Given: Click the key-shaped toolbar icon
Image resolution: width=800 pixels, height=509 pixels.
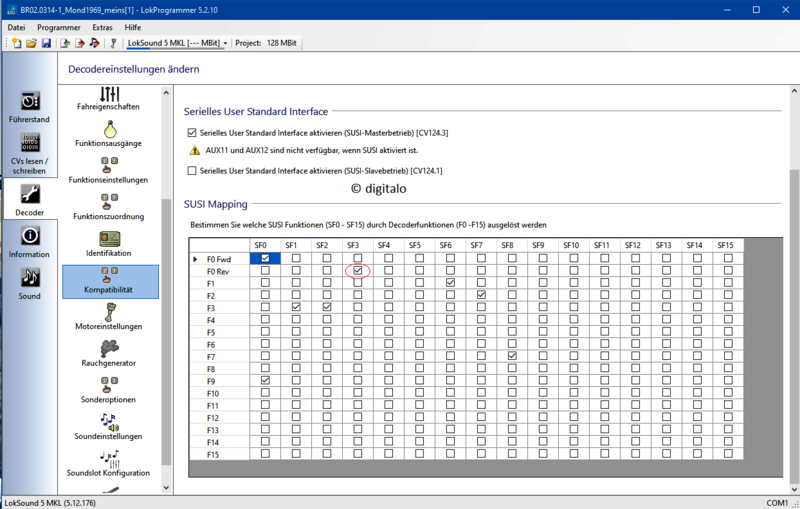Looking at the screenshot, I should (x=113, y=43).
